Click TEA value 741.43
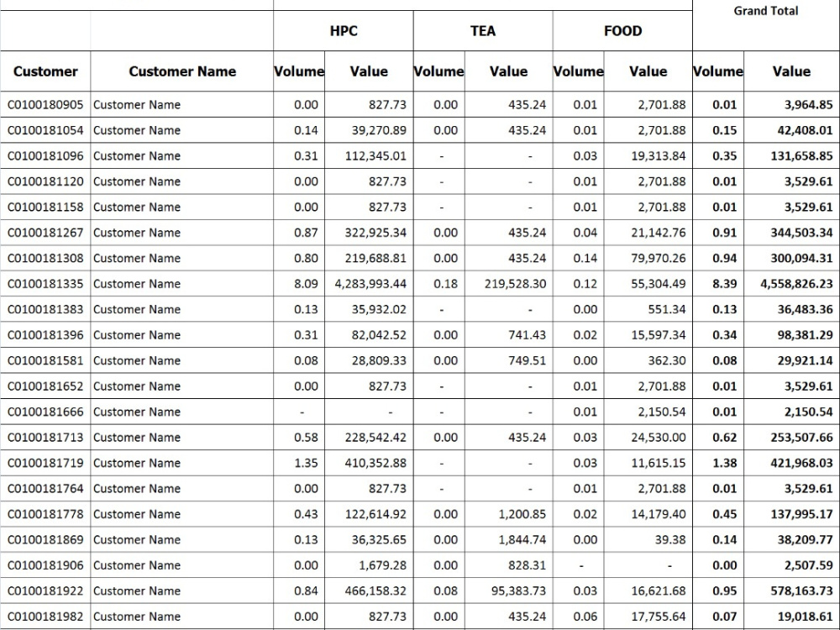 click(x=528, y=335)
